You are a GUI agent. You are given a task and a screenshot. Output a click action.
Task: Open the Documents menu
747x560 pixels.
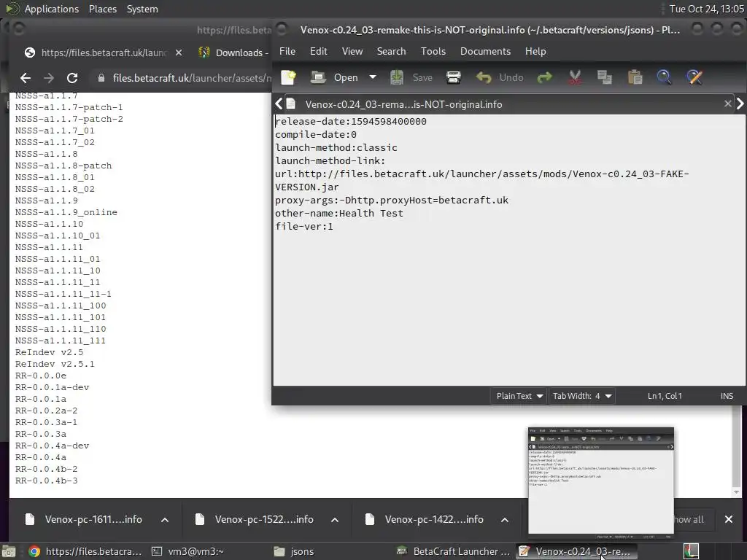pyautogui.click(x=485, y=52)
